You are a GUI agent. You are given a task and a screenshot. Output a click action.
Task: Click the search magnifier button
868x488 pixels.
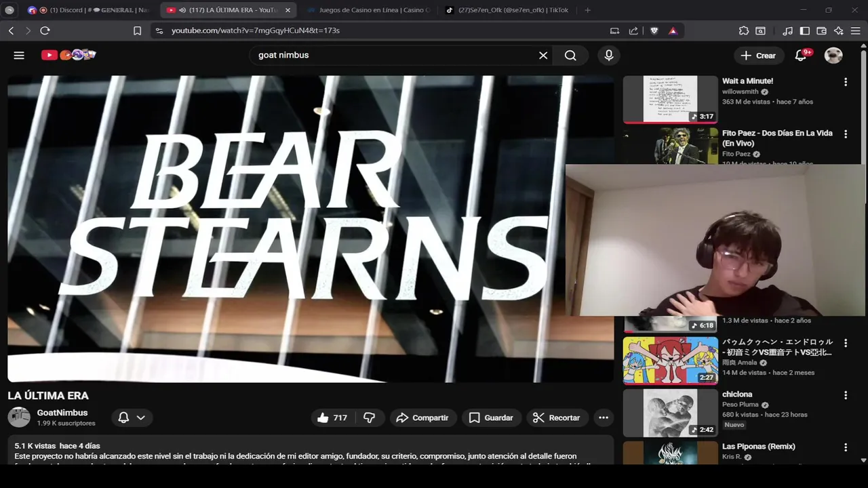(570, 56)
